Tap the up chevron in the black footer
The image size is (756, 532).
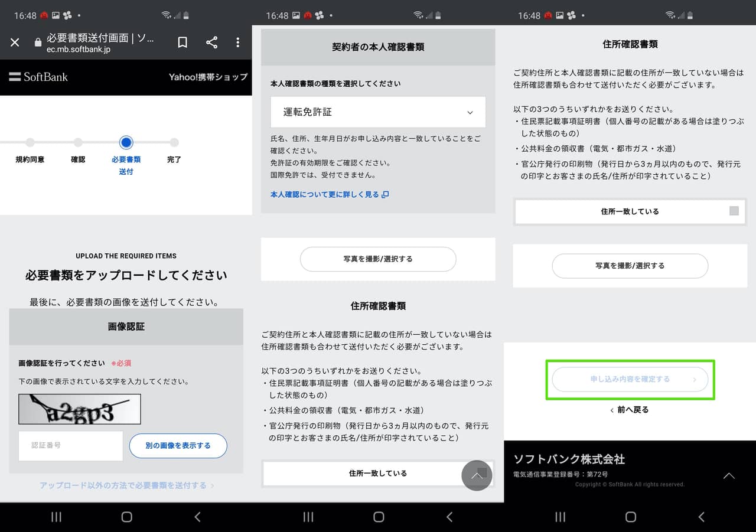[729, 476]
